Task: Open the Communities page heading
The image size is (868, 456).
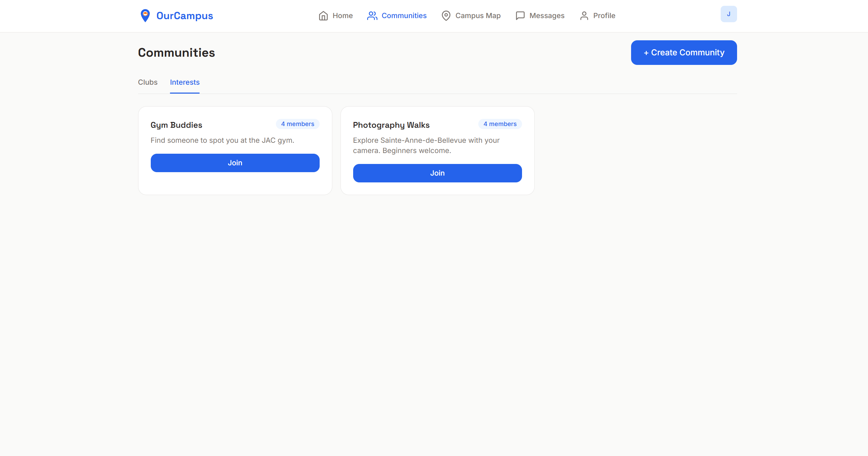Action: click(176, 52)
